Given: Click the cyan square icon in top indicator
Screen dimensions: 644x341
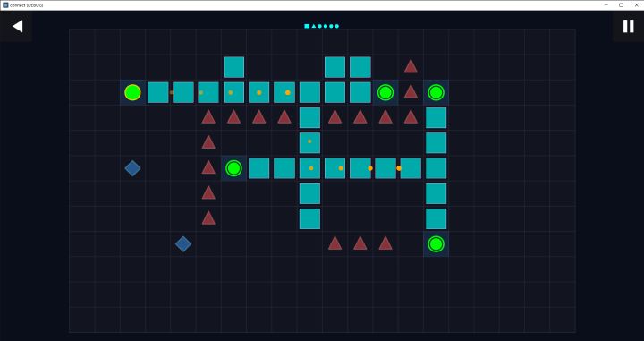Looking at the screenshot, I should click(x=307, y=26).
